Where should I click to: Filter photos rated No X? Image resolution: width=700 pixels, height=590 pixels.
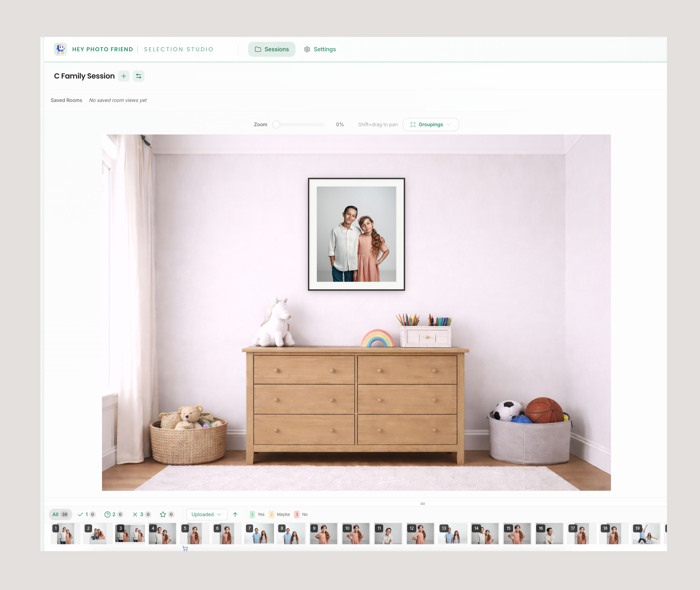[x=141, y=514]
